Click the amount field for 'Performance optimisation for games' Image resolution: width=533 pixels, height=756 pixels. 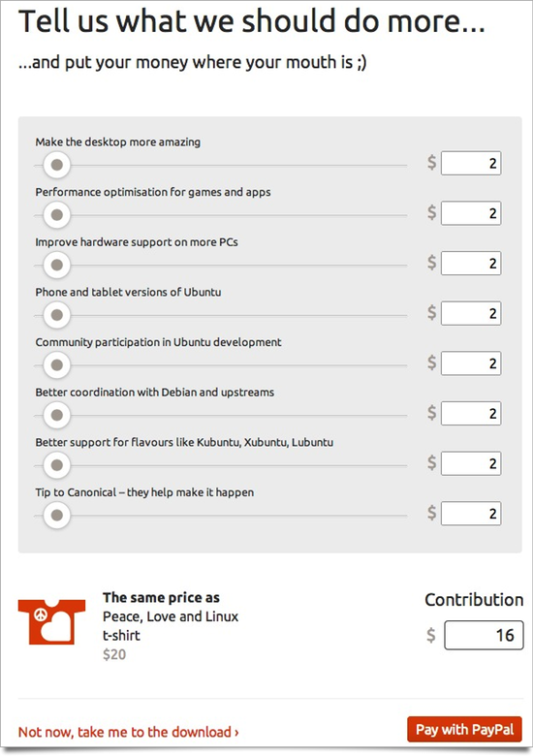click(471, 213)
